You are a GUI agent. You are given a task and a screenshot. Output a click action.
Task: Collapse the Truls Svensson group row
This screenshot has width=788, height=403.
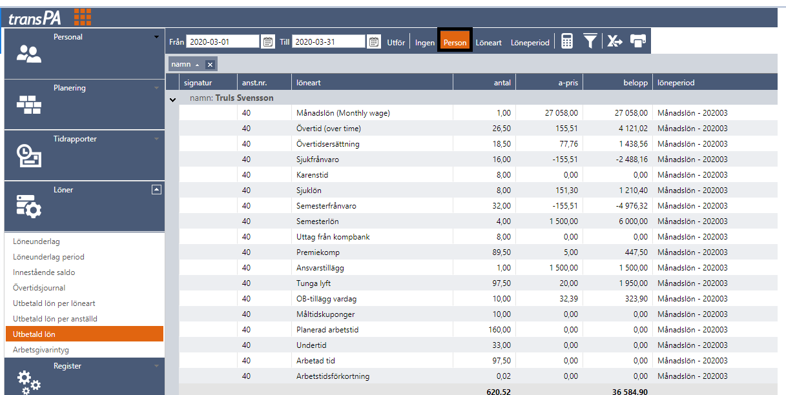[173, 99]
